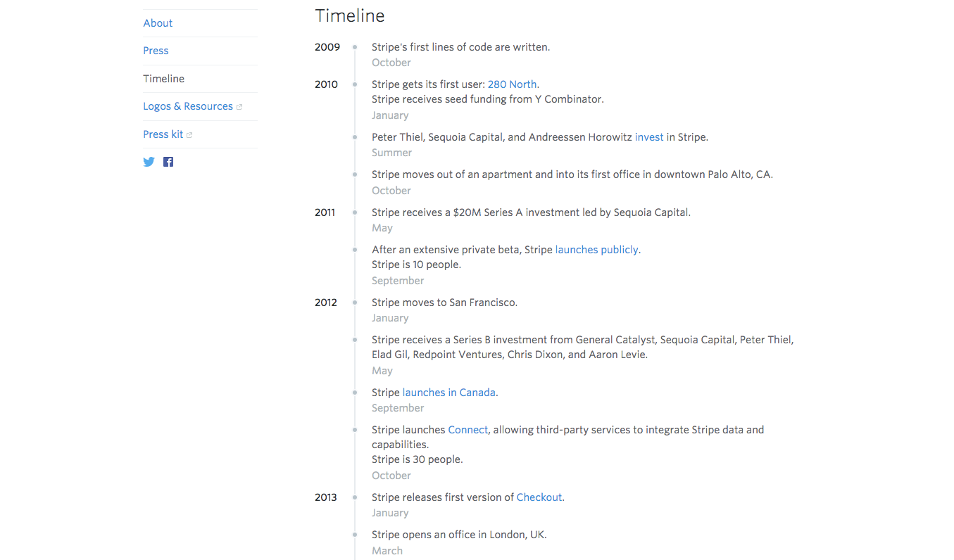Open Stripe's Twitter page icon

149,162
